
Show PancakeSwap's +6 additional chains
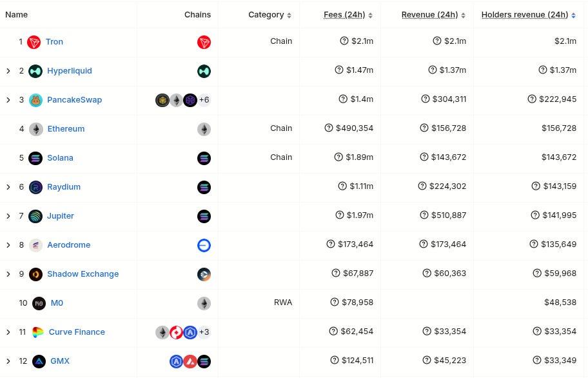click(204, 100)
